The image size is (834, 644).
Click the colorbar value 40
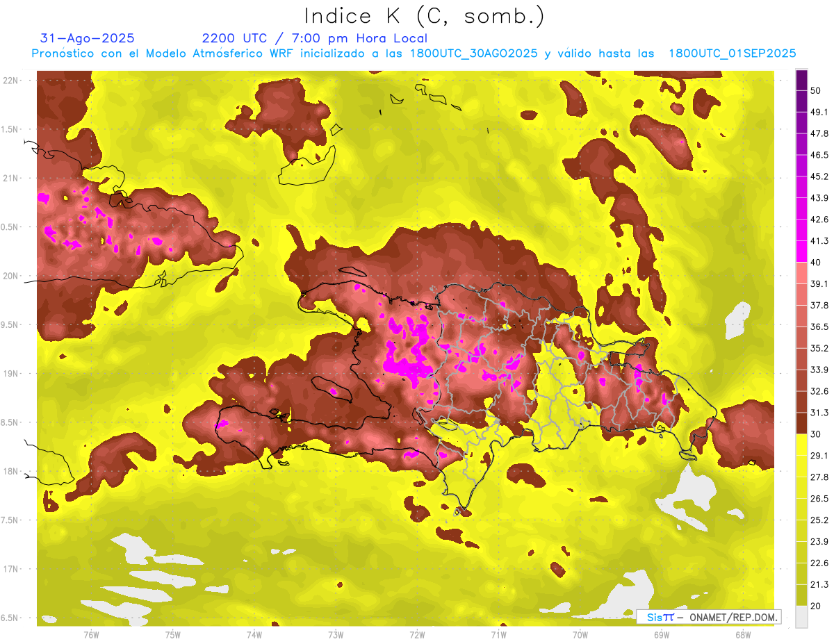coord(816,263)
